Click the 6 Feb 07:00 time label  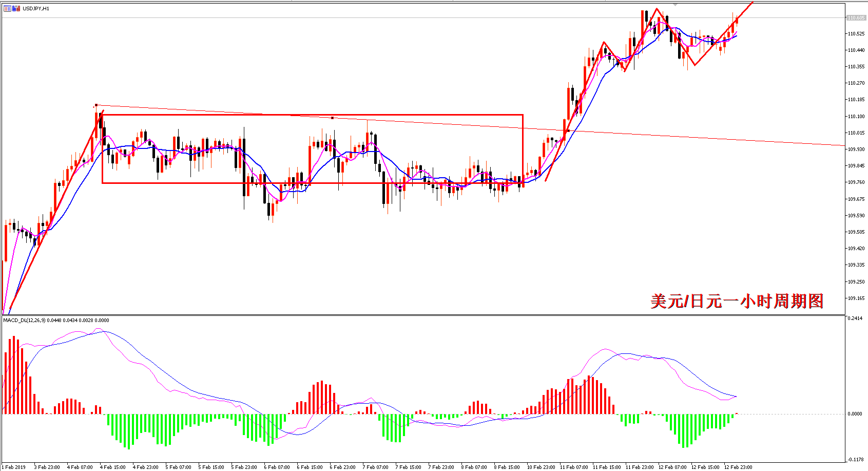tap(277, 467)
